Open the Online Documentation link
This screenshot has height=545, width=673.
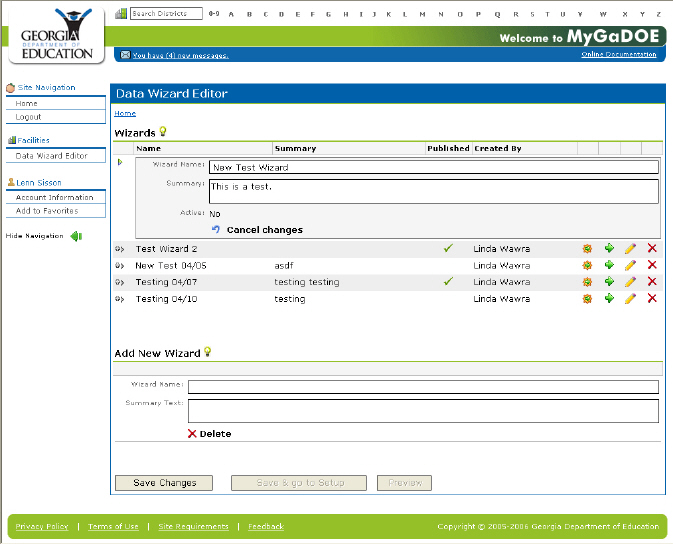tap(618, 54)
